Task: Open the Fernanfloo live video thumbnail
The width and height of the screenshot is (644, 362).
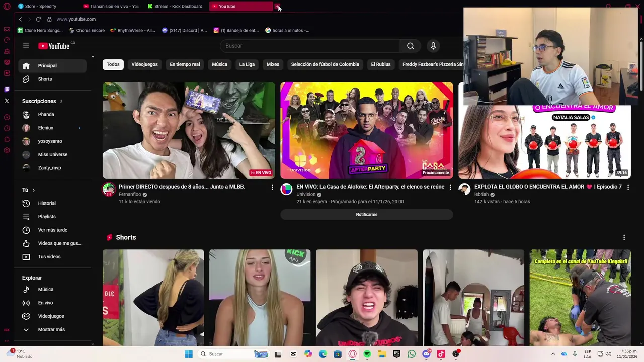Action: click(x=189, y=131)
